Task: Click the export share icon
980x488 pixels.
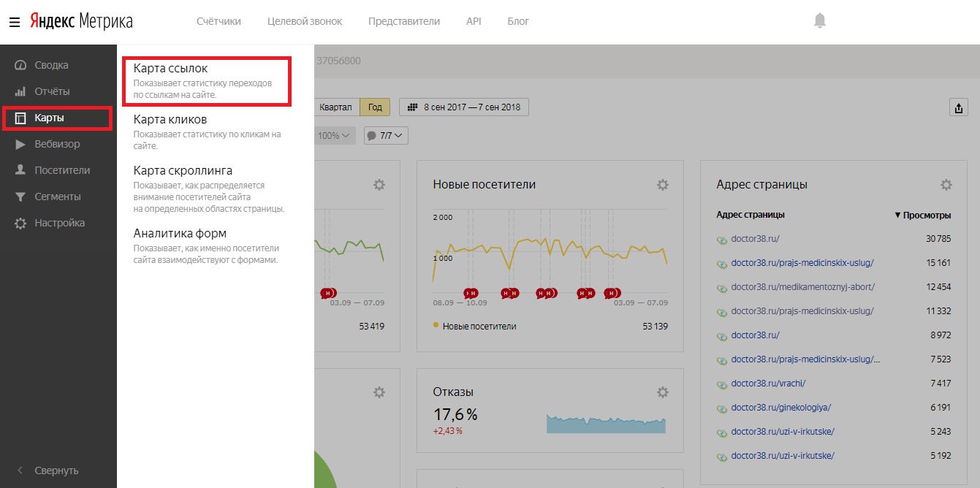Action: point(958,108)
